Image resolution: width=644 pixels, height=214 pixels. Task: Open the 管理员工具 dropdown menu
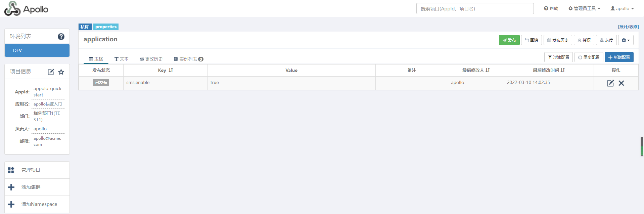(584, 8)
